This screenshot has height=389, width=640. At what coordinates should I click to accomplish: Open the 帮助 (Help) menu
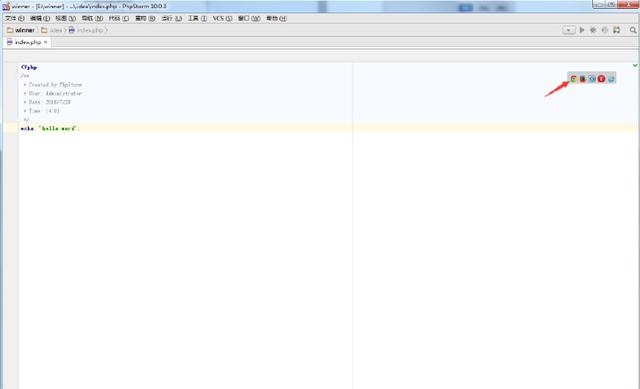click(276, 18)
